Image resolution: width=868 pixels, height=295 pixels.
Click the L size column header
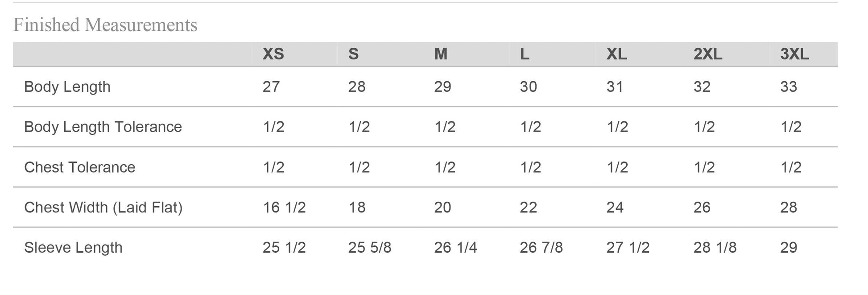(525, 54)
